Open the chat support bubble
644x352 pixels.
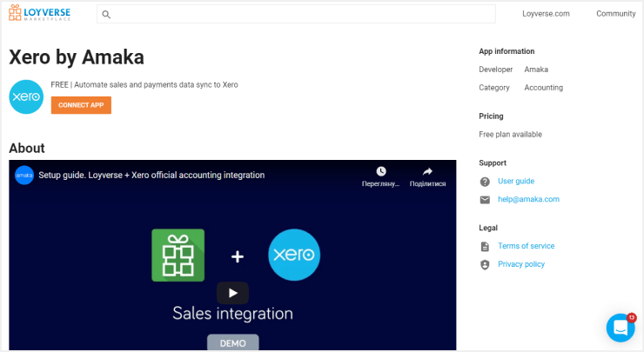[x=620, y=328]
